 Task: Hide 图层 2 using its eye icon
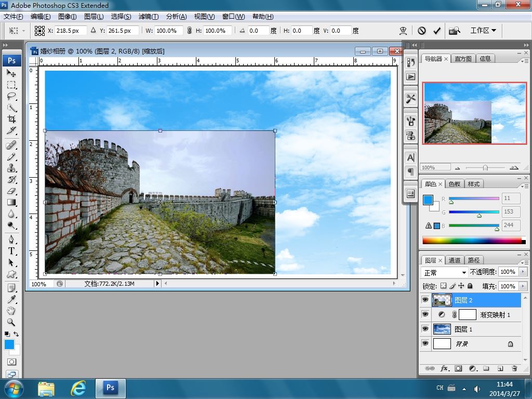pos(425,300)
